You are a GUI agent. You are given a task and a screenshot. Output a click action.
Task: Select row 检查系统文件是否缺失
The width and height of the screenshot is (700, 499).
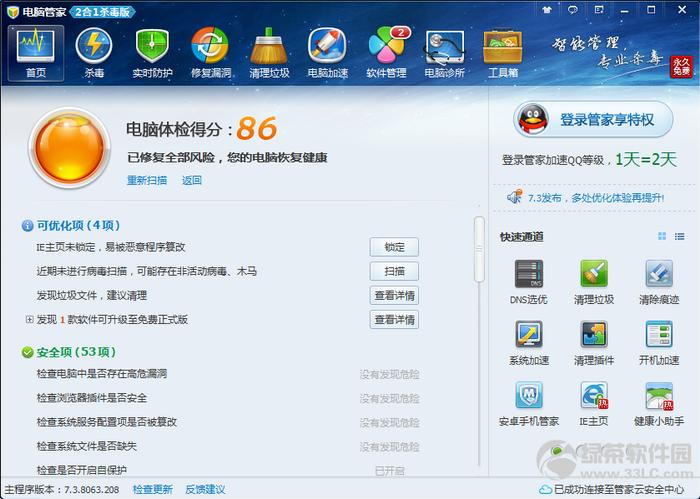pos(228,446)
